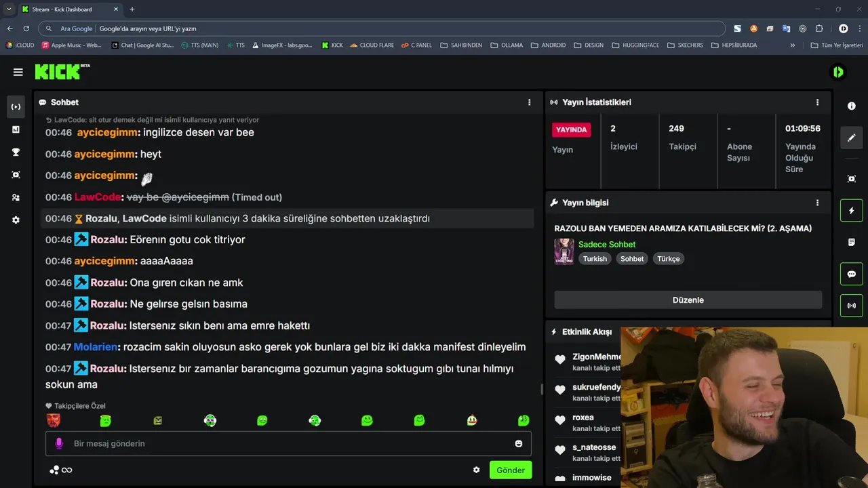The image size is (868, 488).
Task: Open Tüm Yer İşaretleri folder
Action: [837, 45]
